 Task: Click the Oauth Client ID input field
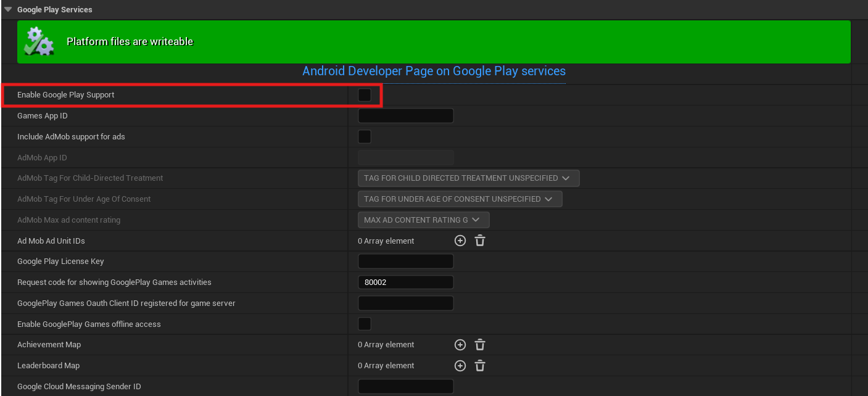coord(405,303)
